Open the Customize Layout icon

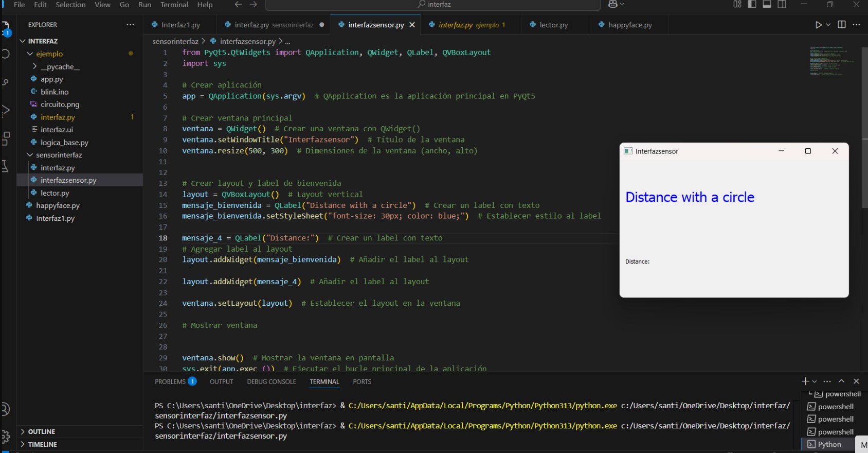tap(737, 5)
